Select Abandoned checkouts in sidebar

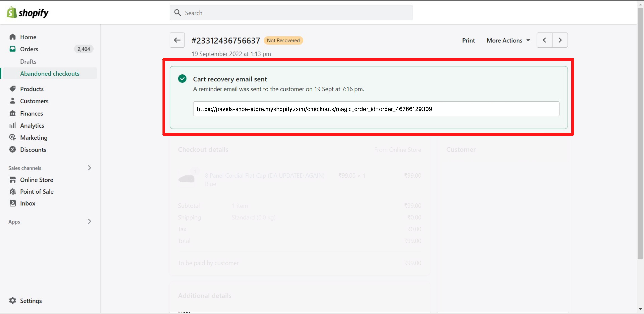pos(50,74)
